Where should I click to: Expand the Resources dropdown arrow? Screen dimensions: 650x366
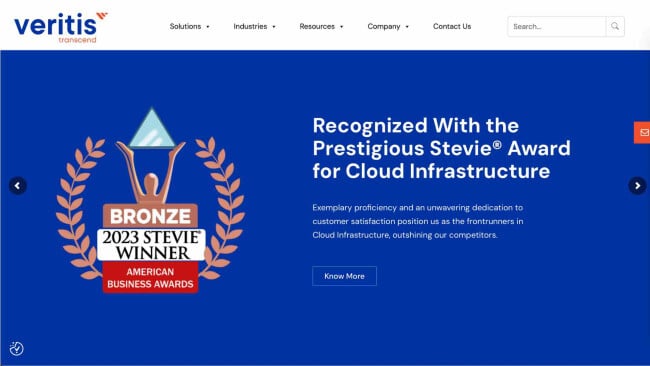click(x=342, y=27)
